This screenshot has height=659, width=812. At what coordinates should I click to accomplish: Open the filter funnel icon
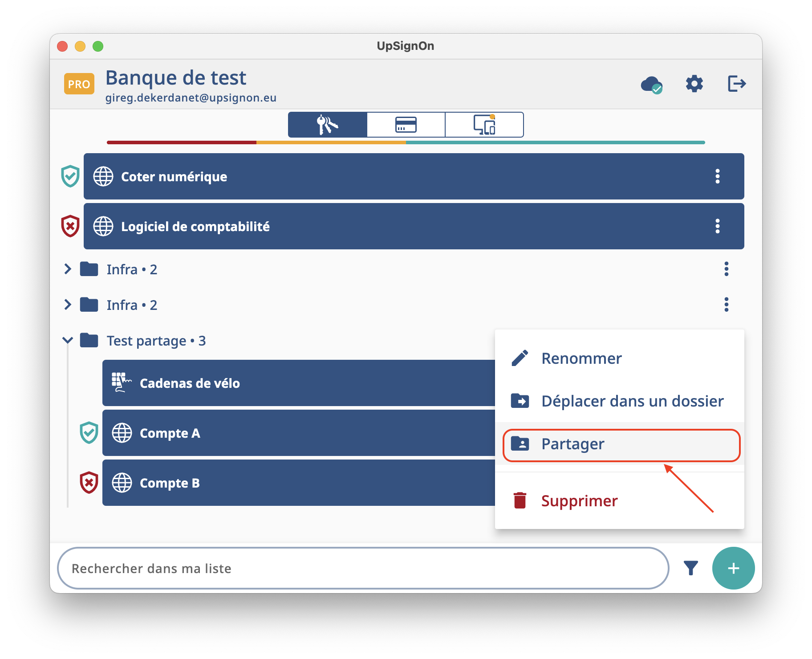690,568
